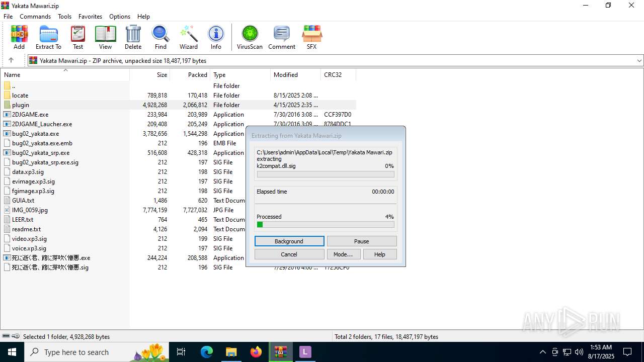
Task: Select bug02_yakata.exe row
Action: pyautogui.click(x=178, y=134)
